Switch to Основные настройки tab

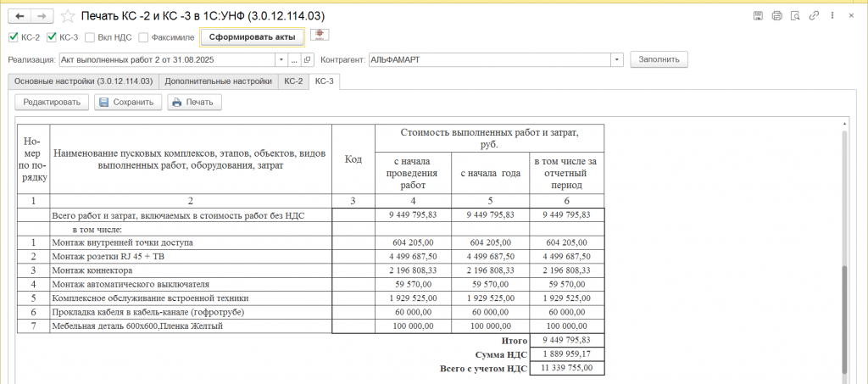click(x=83, y=81)
